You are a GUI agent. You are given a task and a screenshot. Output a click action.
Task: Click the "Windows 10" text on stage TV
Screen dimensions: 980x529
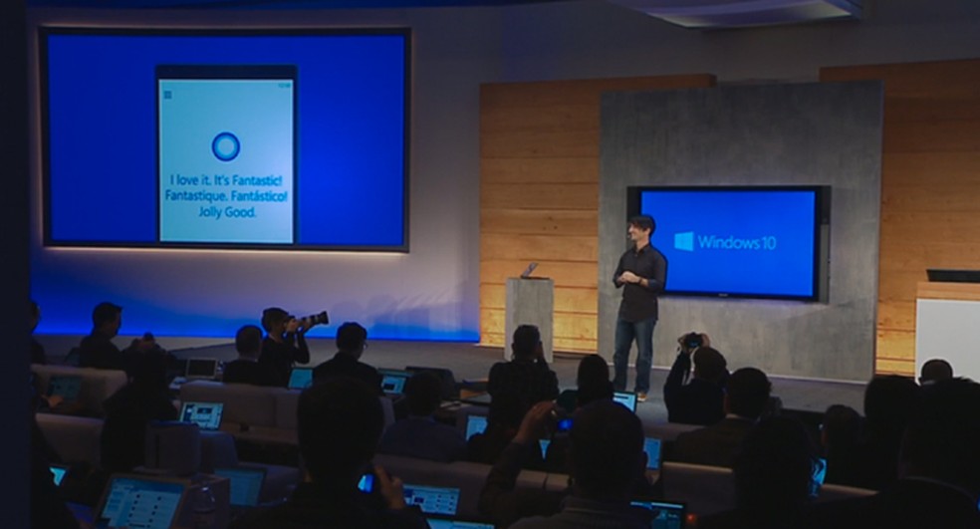(x=737, y=242)
